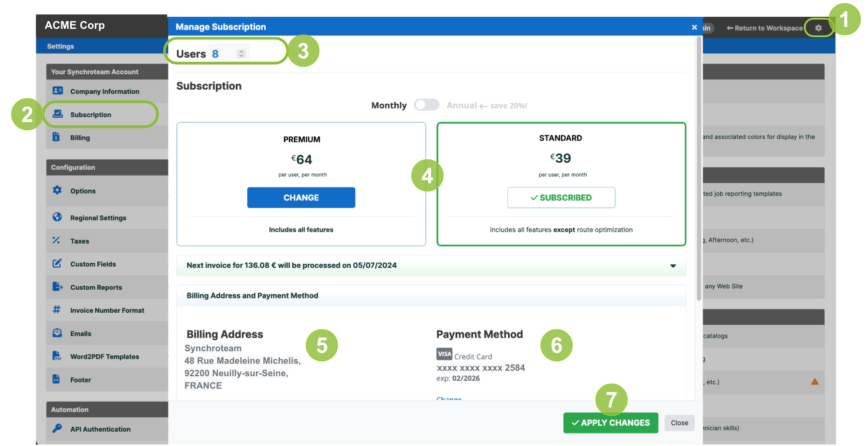Click the Company Information card icon
This screenshot has height=446, width=868.
pyautogui.click(x=58, y=90)
